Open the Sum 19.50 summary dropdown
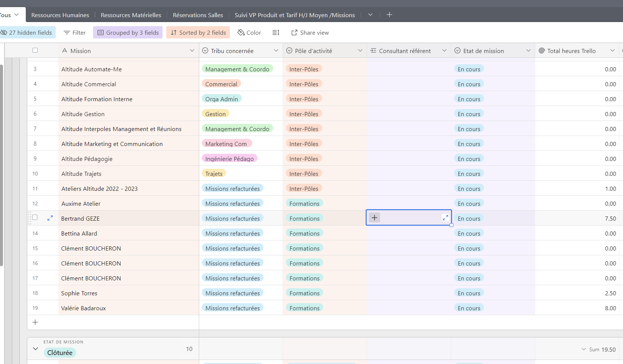Viewport: 623px width, 364px height. [599, 349]
